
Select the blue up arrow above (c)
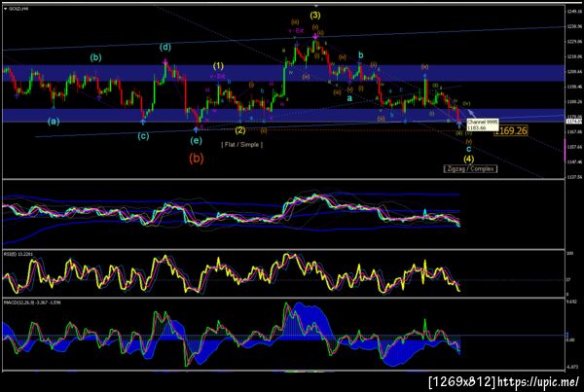pos(143,122)
